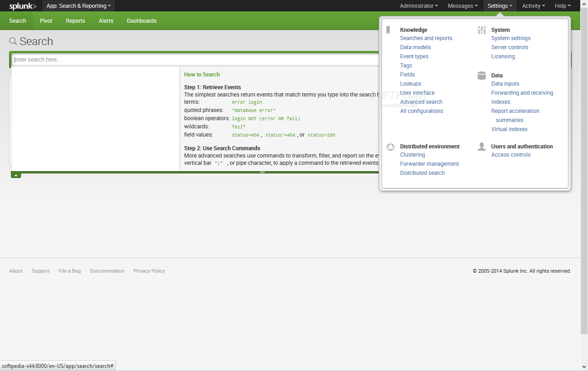Open All configurations link

point(422,111)
